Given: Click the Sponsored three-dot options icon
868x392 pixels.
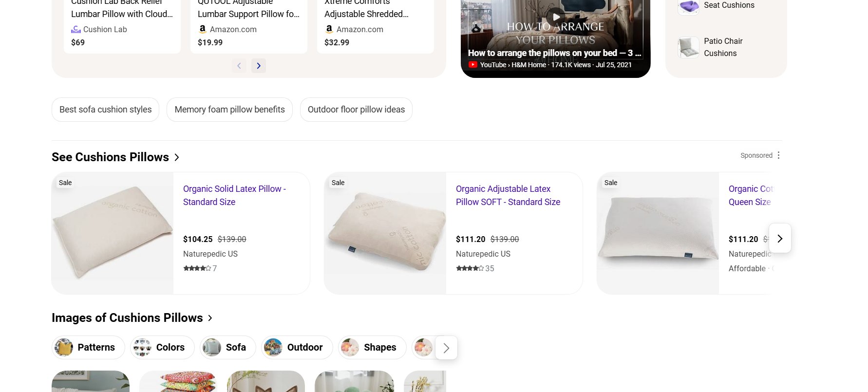Looking at the screenshot, I should (x=778, y=155).
